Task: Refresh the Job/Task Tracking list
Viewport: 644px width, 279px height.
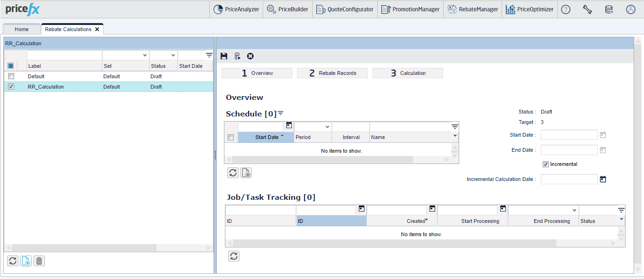Action: 234,256
